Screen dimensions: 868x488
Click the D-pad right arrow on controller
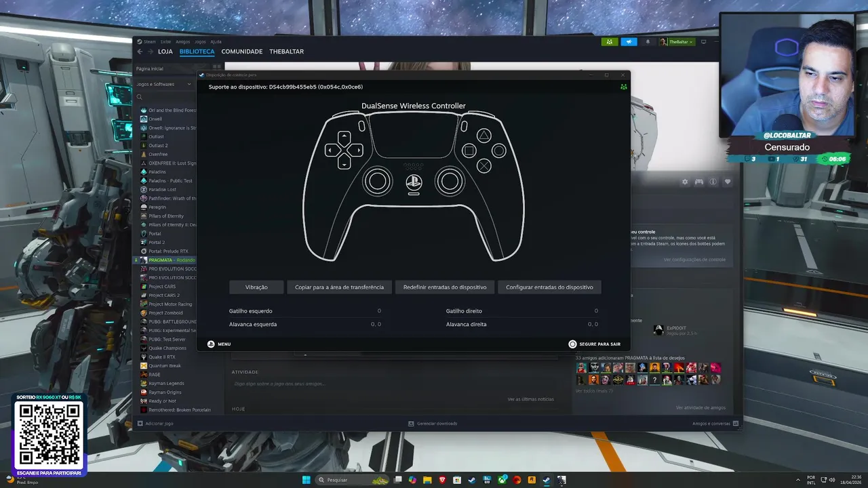coord(356,150)
